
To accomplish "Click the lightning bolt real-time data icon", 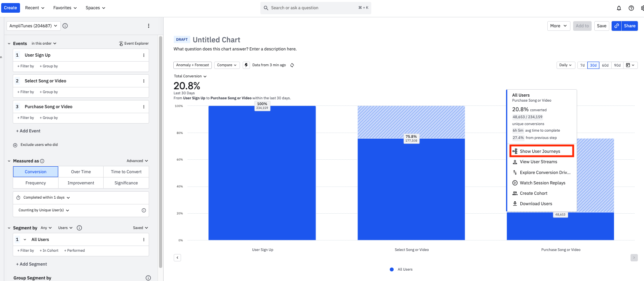I will [246, 65].
